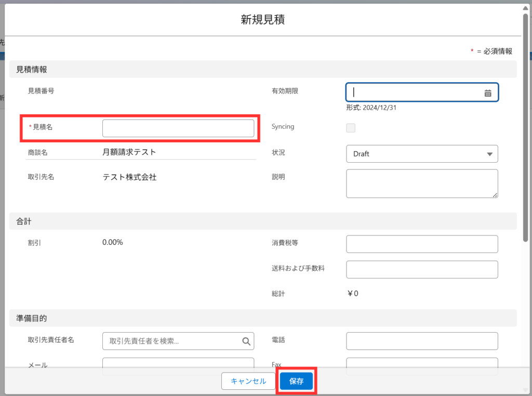Click the 送料および手数料 input field
Viewport: 532px width, 396px height.
pyautogui.click(x=422, y=269)
